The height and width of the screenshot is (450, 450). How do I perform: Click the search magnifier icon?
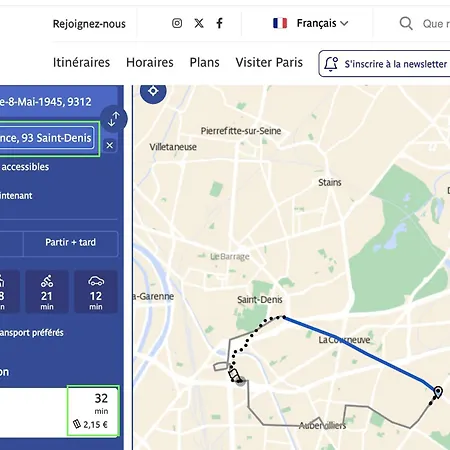406,23
